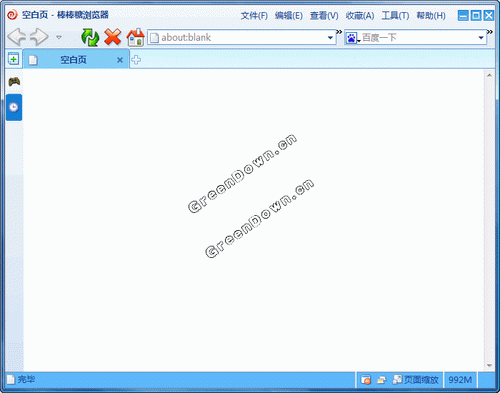Click the green plus icon beside tabs
Screen dimensions: 500x393
13,59
